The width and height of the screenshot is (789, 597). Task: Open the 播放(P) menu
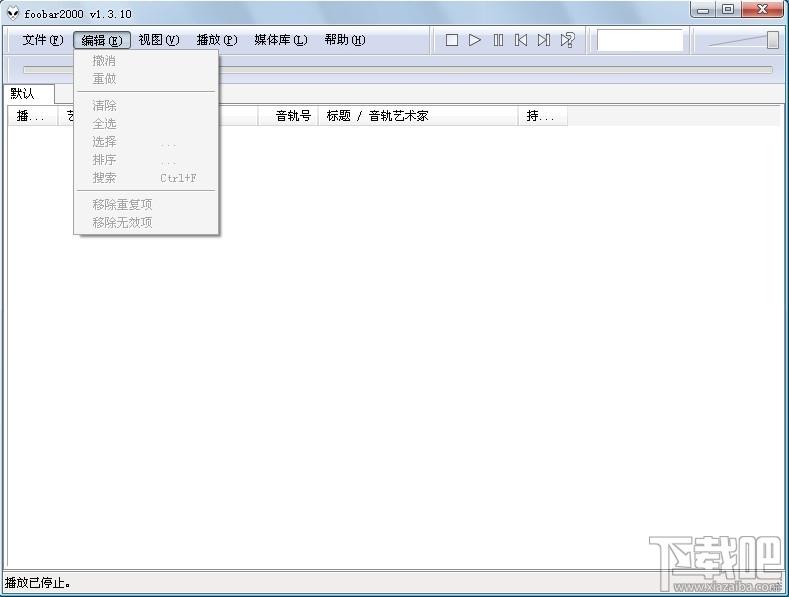pos(217,40)
